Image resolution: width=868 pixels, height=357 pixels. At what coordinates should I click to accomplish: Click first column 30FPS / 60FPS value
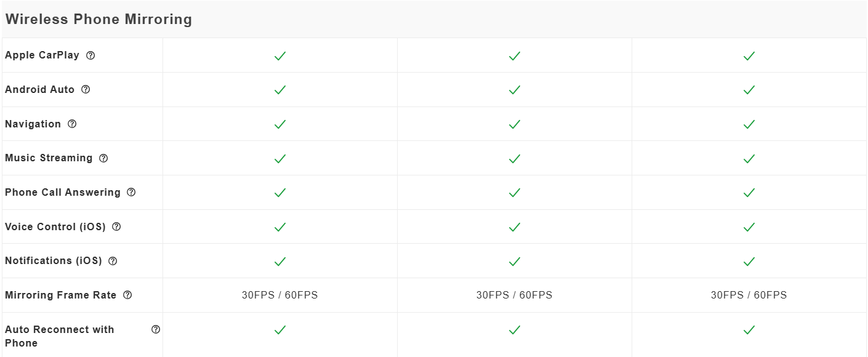coord(280,295)
